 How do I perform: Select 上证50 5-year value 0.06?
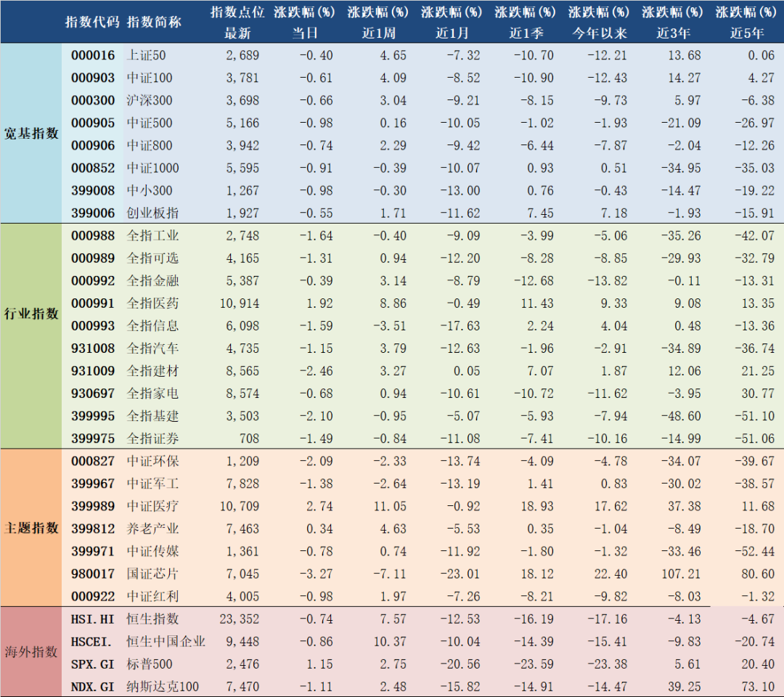761,55
